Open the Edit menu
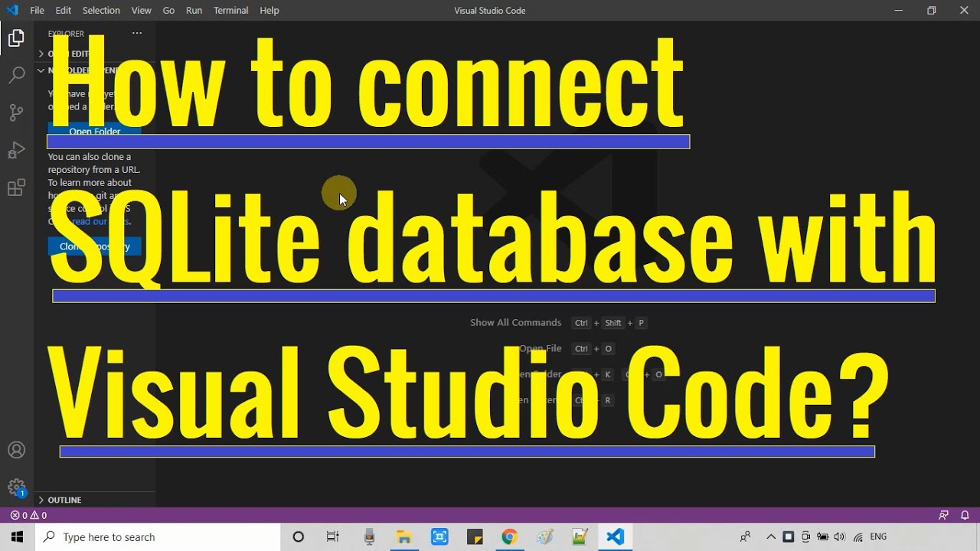Screen dimensions: 980x551 click(63, 10)
